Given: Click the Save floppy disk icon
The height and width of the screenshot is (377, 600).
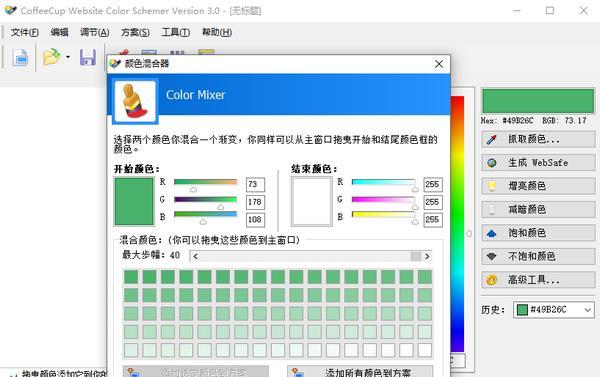Looking at the screenshot, I should pyautogui.click(x=88, y=57).
